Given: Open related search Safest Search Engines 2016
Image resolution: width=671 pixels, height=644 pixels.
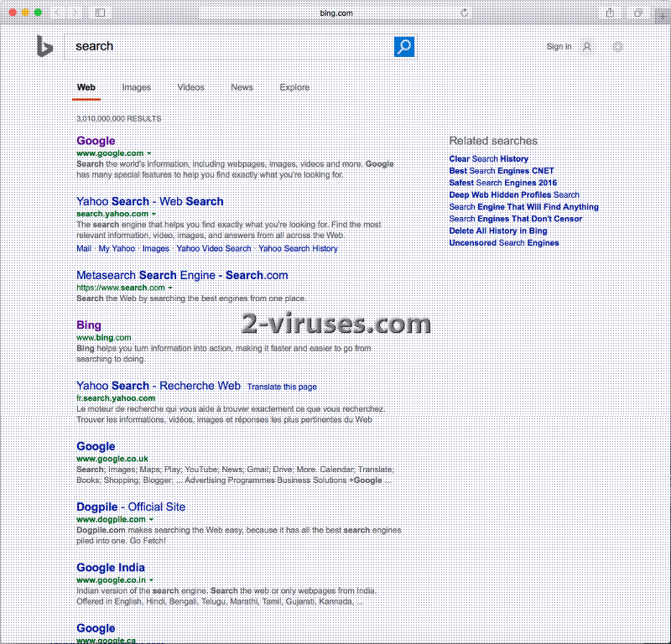Looking at the screenshot, I should click(x=502, y=183).
